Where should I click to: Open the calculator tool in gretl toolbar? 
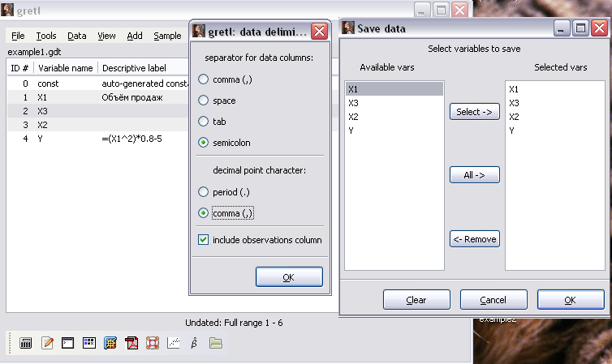click(x=26, y=344)
